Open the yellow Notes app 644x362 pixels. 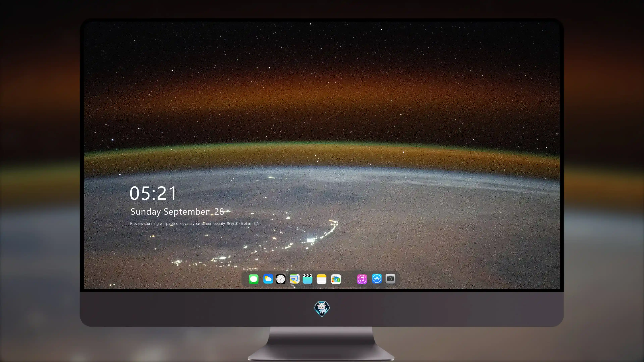[321, 279]
